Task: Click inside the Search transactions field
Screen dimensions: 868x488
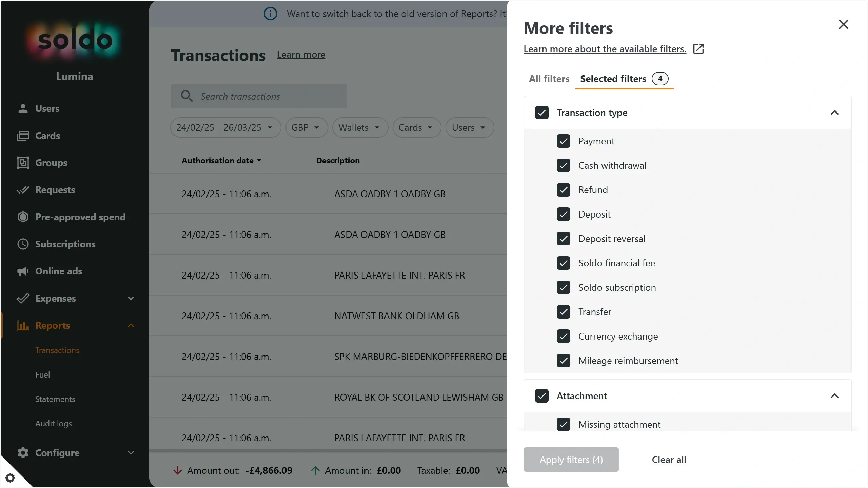Action: [x=259, y=96]
